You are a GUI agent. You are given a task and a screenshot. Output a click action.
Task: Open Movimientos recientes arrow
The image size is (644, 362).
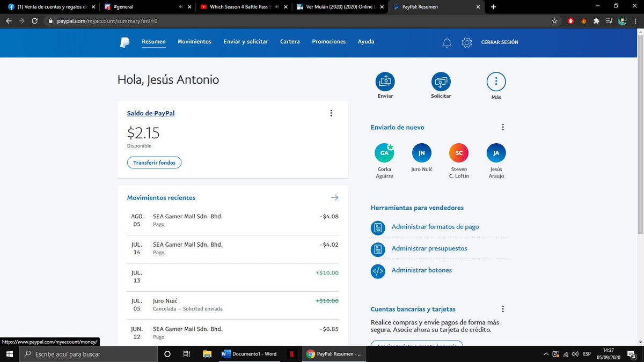coord(334,197)
